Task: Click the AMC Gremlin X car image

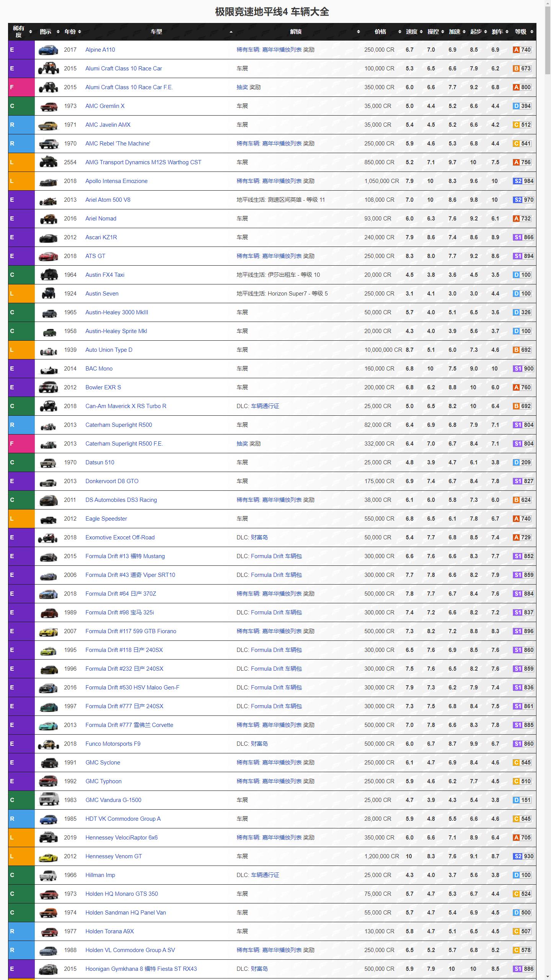Action: coord(49,106)
